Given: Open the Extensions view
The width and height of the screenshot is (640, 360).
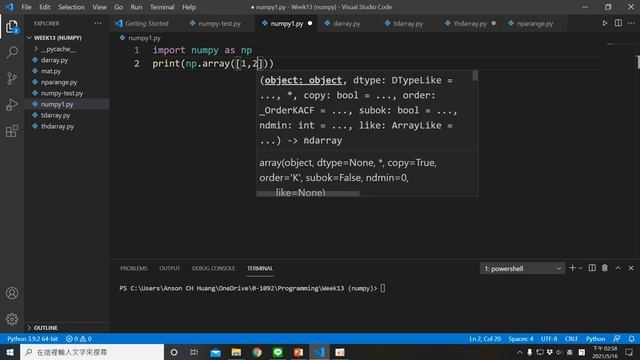Looking at the screenshot, I should coord(12,131).
